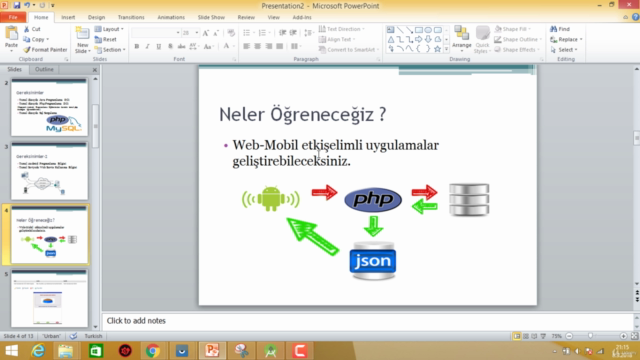This screenshot has height=360, width=640.
Task: Decrease list indent level icon
Action: pyautogui.click(x=282, y=33)
